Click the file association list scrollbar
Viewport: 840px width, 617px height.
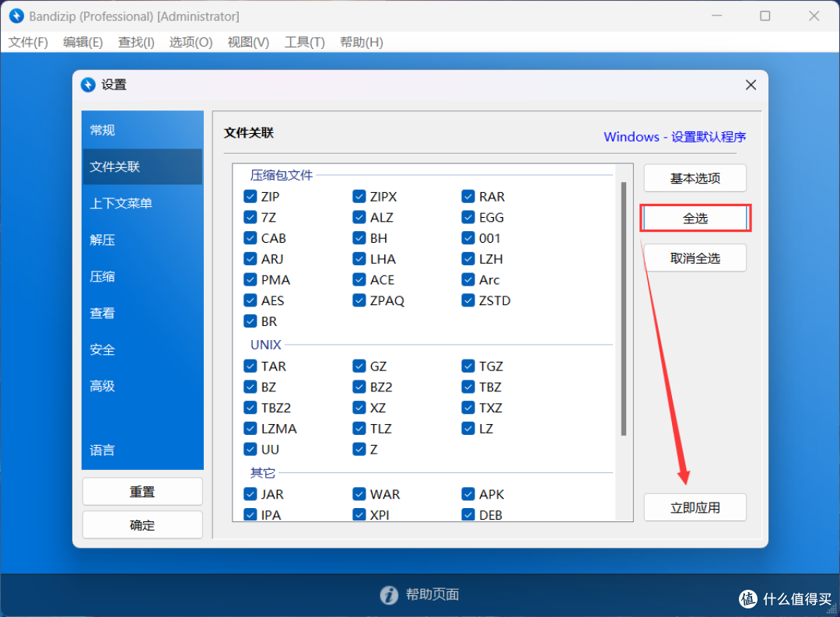coord(624,309)
